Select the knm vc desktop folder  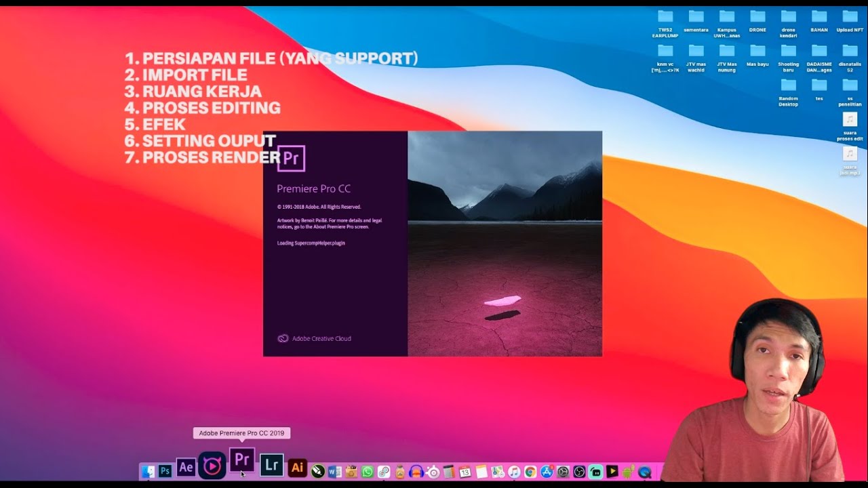point(665,58)
